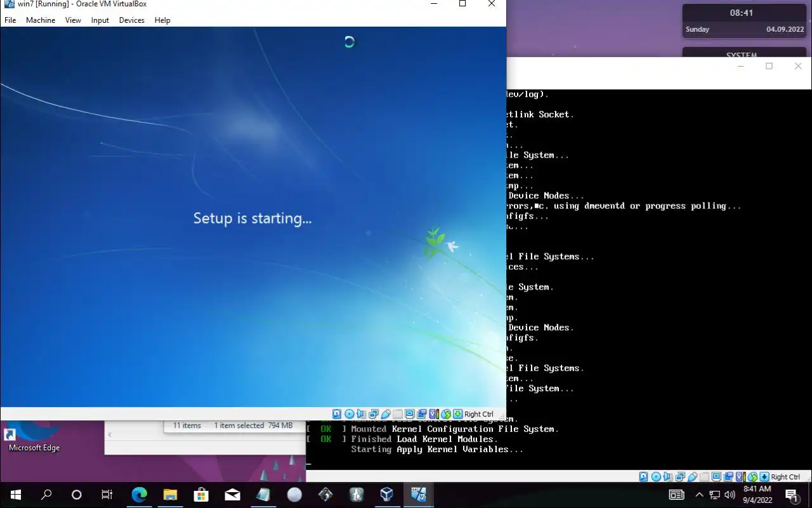Click hard disk icon in Linux VM status bar
Image resolution: width=812 pixels, height=508 pixels.
click(643, 477)
